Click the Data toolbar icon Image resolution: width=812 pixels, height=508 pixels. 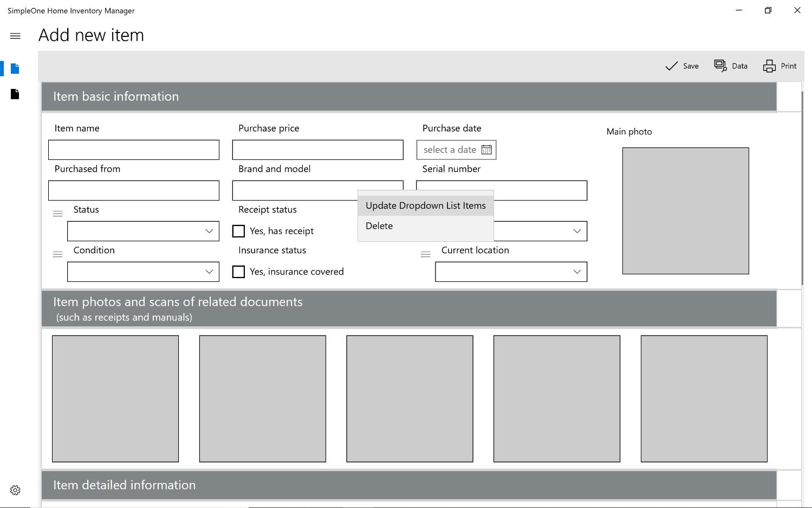[720, 66]
